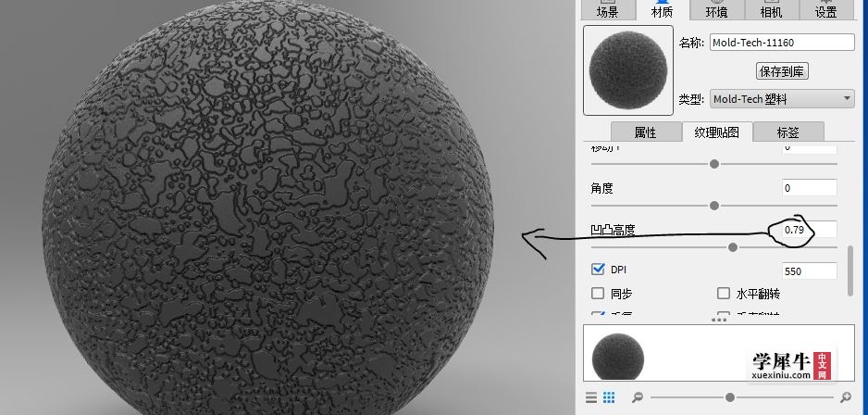Select the material thumbnail in the list

(618, 358)
